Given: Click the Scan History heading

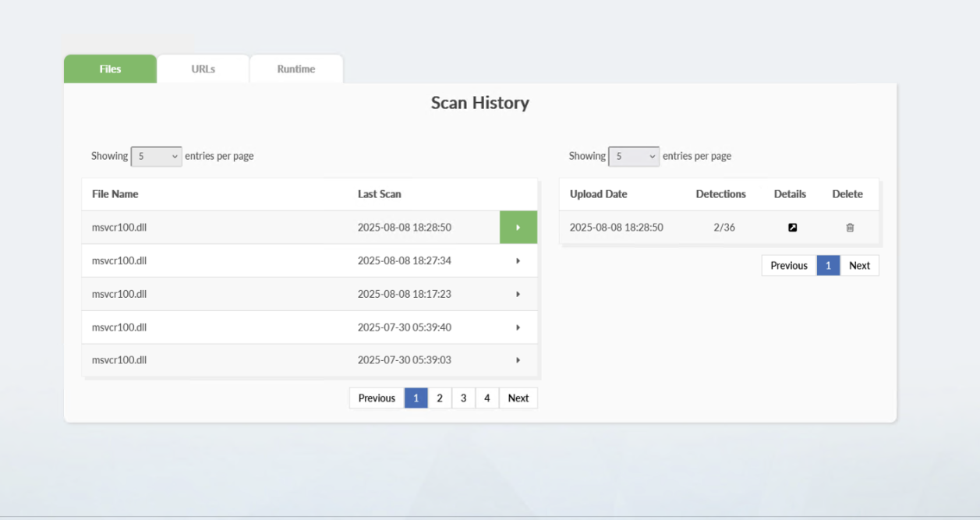Looking at the screenshot, I should coord(480,103).
